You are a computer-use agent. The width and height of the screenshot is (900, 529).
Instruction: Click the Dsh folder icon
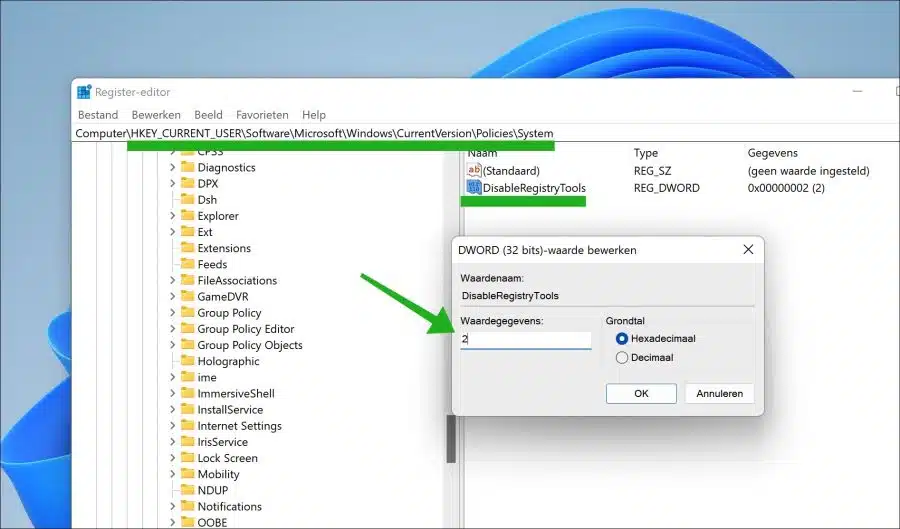pos(188,199)
